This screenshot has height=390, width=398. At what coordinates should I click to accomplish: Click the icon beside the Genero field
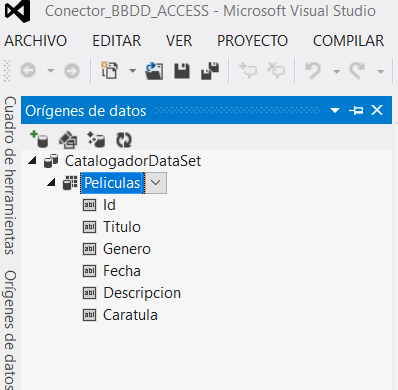pos(89,249)
